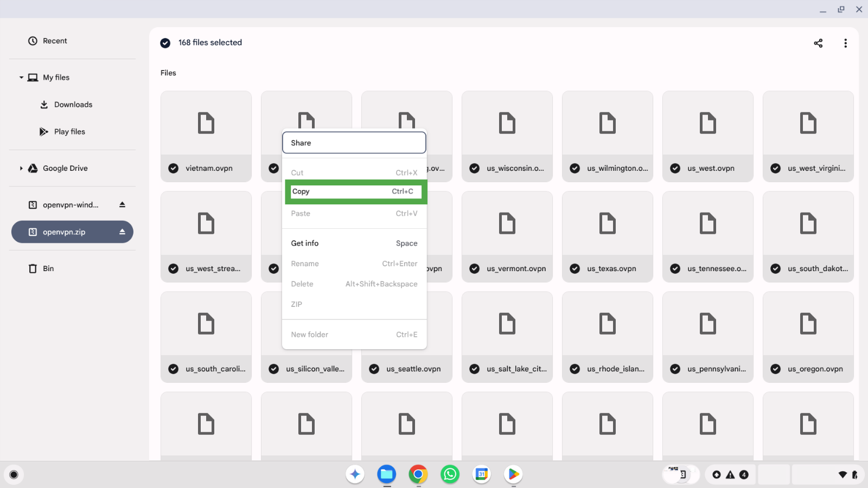Open the three-dot more options menu

[845, 43]
